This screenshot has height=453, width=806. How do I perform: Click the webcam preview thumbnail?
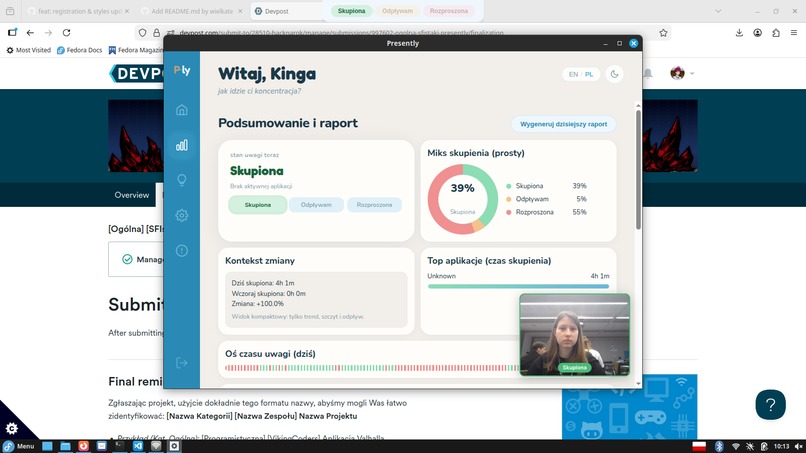coord(574,335)
